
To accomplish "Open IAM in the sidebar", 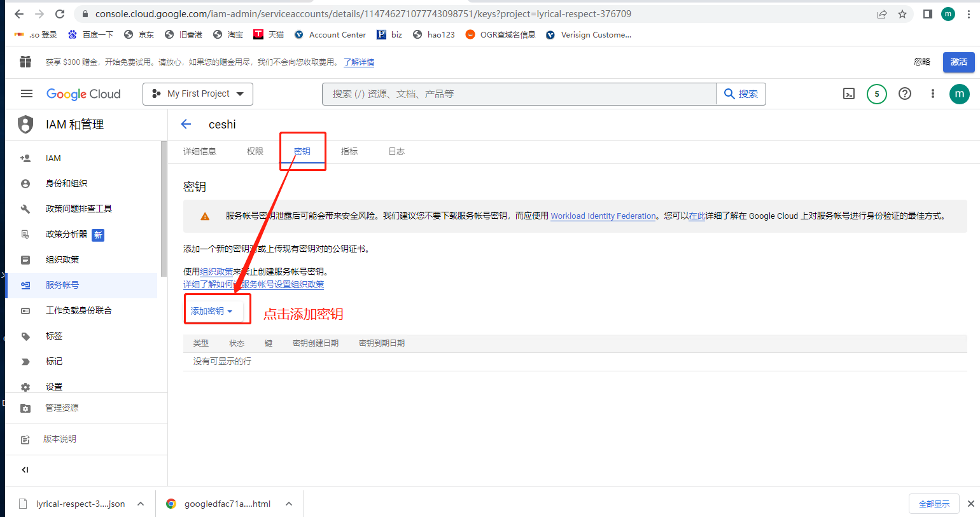I will (81, 158).
